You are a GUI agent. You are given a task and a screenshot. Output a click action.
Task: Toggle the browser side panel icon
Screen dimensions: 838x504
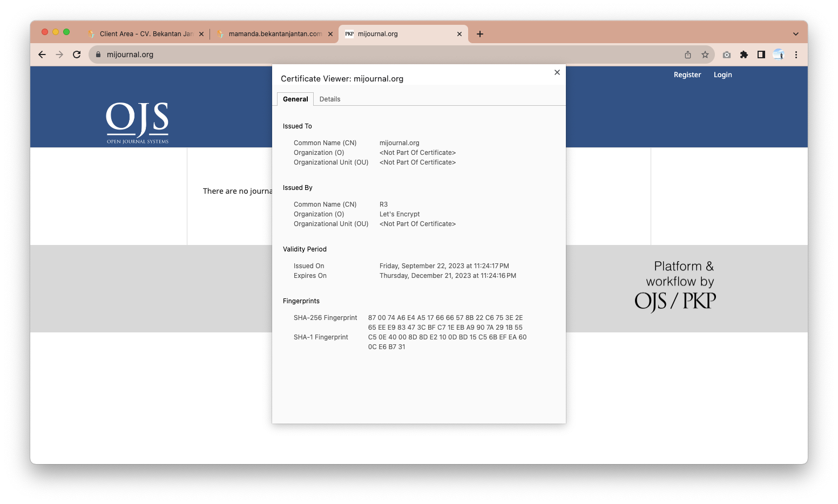(x=761, y=55)
